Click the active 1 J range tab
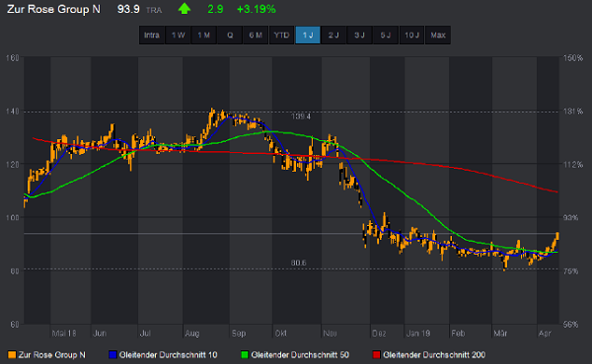The image size is (592, 364). [308, 35]
